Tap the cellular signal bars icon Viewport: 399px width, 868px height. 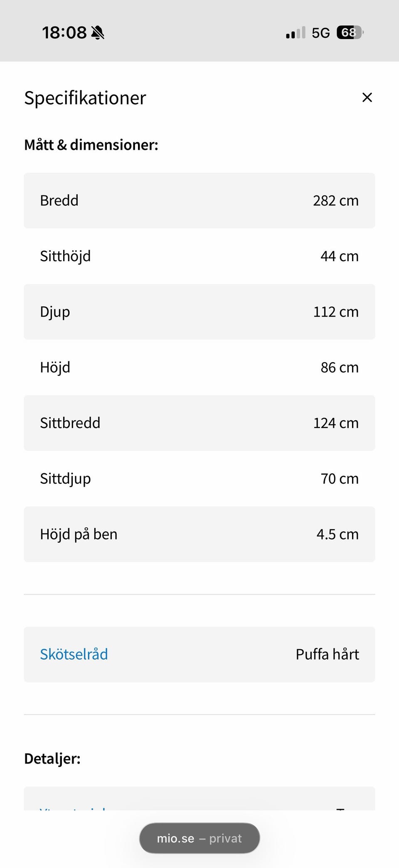pyautogui.click(x=296, y=33)
